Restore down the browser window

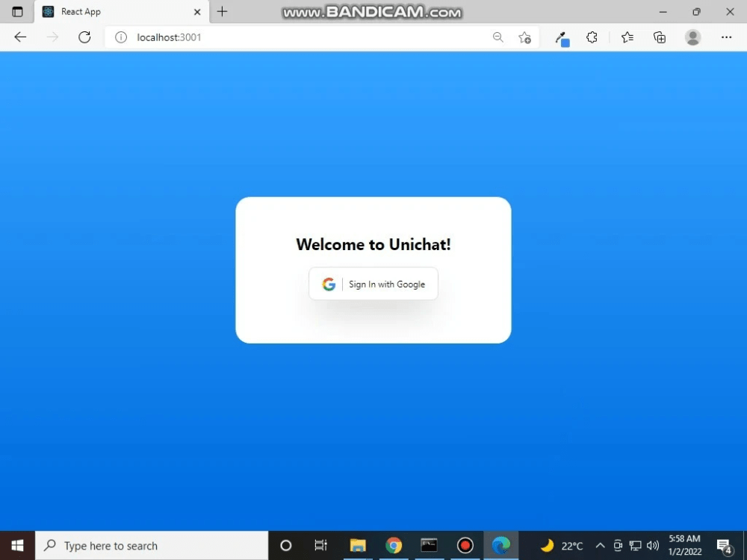[x=696, y=12]
